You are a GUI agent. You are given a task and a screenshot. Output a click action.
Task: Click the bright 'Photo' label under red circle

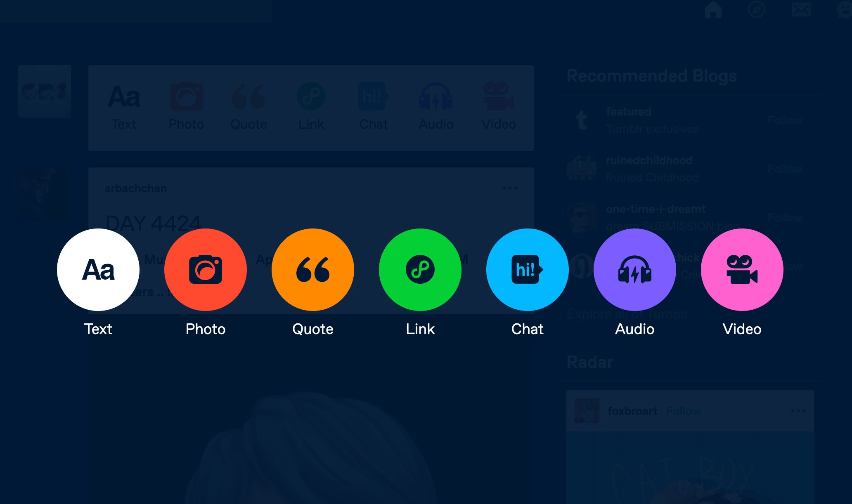[206, 329]
